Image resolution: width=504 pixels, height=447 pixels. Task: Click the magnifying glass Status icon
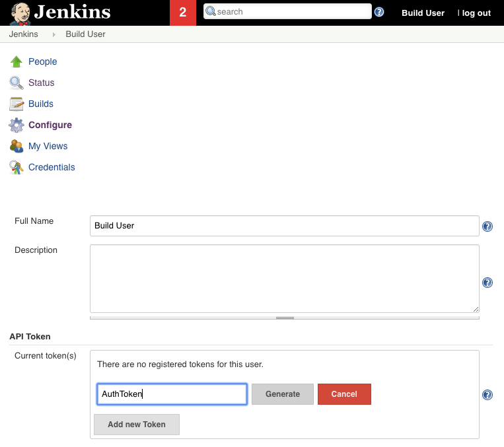coord(16,83)
